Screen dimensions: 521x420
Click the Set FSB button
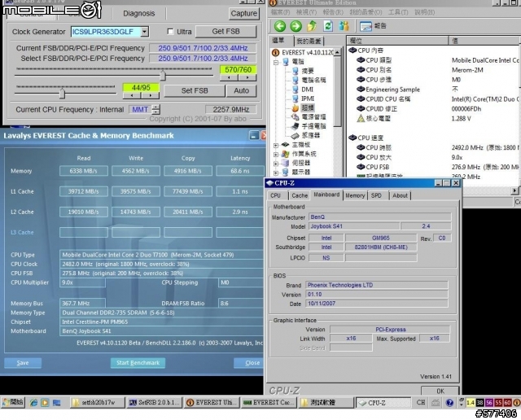(195, 90)
